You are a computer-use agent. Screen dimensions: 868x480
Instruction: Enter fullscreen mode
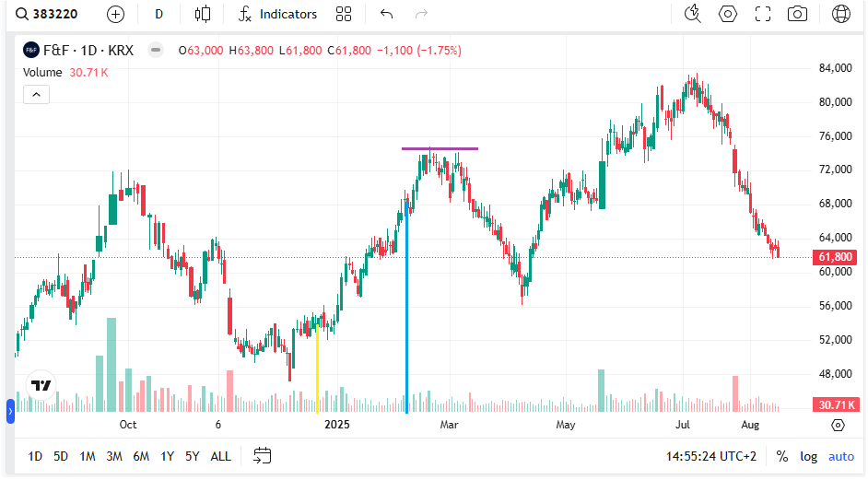pos(763,14)
